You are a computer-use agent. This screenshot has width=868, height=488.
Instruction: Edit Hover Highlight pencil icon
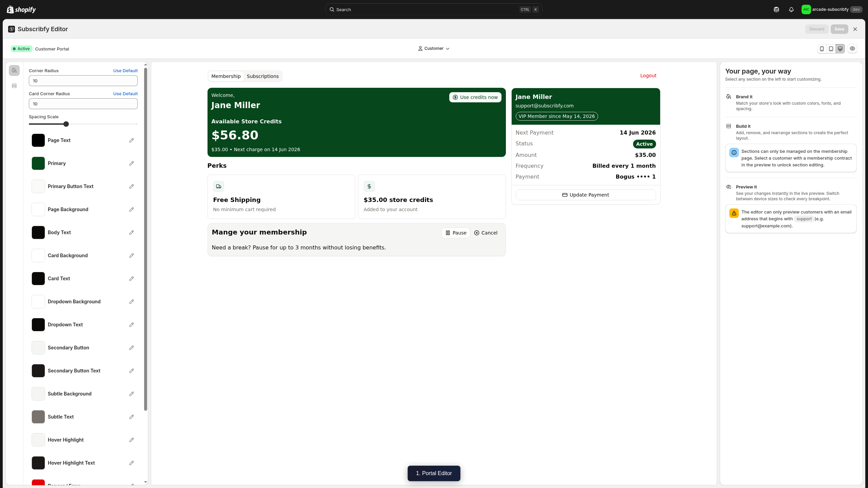(132, 440)
